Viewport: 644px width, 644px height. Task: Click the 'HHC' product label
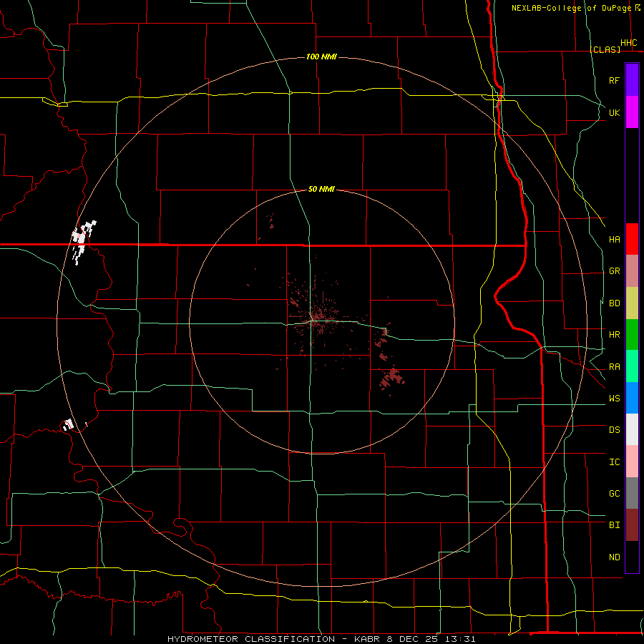pyautogui.click(x=628, y=43)
